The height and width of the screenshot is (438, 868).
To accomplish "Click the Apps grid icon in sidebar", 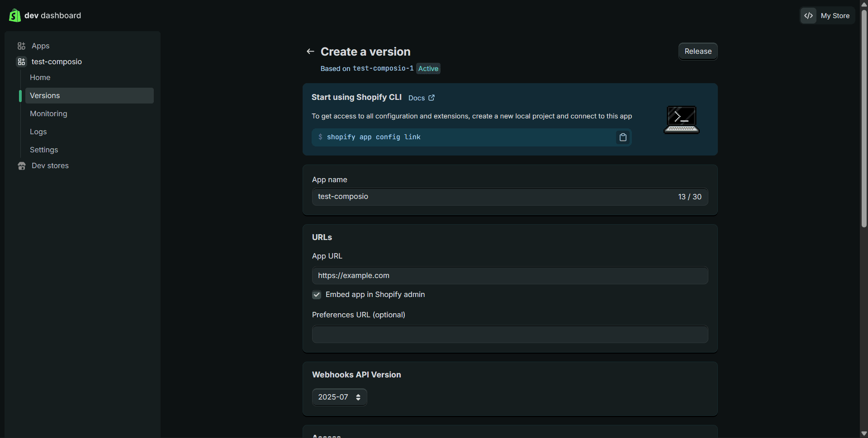I will pos(21,46).
